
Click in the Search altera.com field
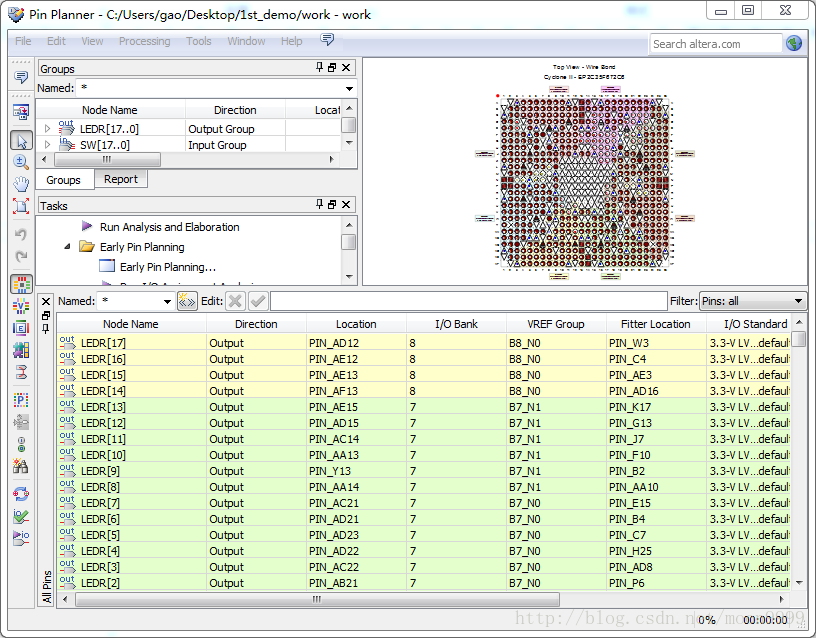pyautogui.click(x=716, y=44)
